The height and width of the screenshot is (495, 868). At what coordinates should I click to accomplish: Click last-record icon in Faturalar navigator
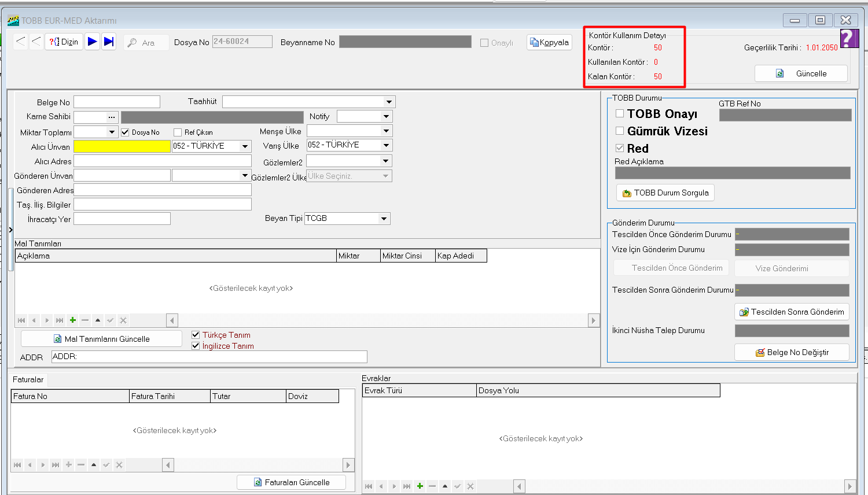pyautogui.click(x=56, y=465)
